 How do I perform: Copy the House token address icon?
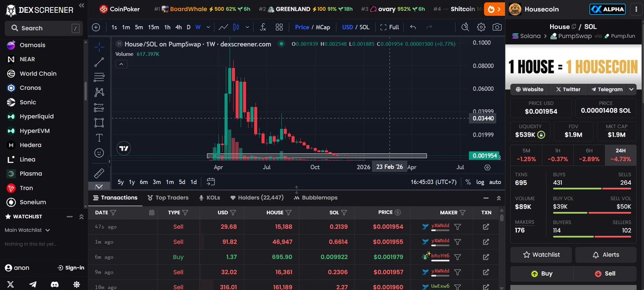[574, 26]
